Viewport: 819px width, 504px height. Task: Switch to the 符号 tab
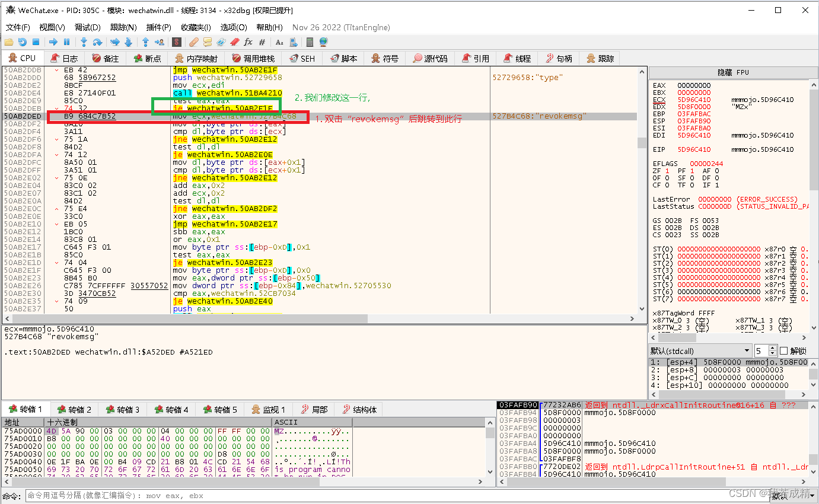click(385, 58)
